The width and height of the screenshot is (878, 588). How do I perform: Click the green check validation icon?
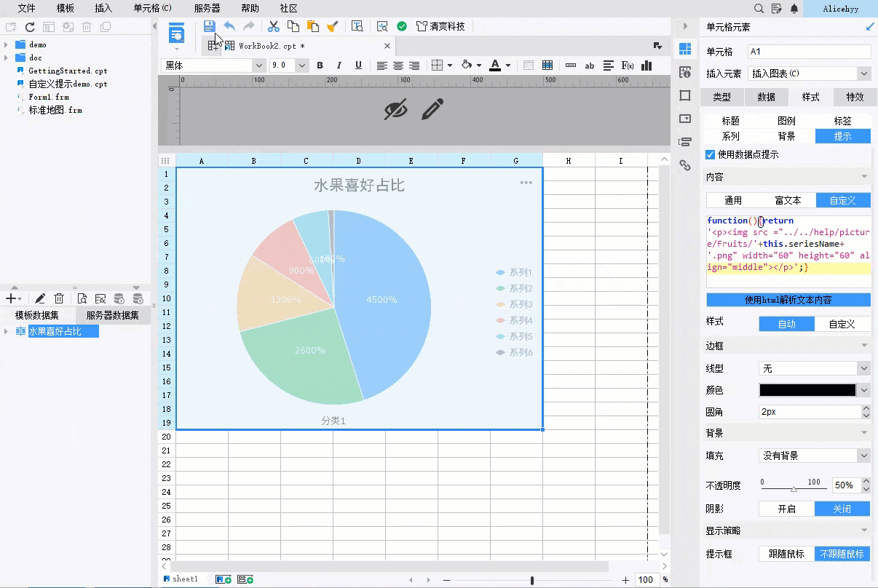pos(402,26)
